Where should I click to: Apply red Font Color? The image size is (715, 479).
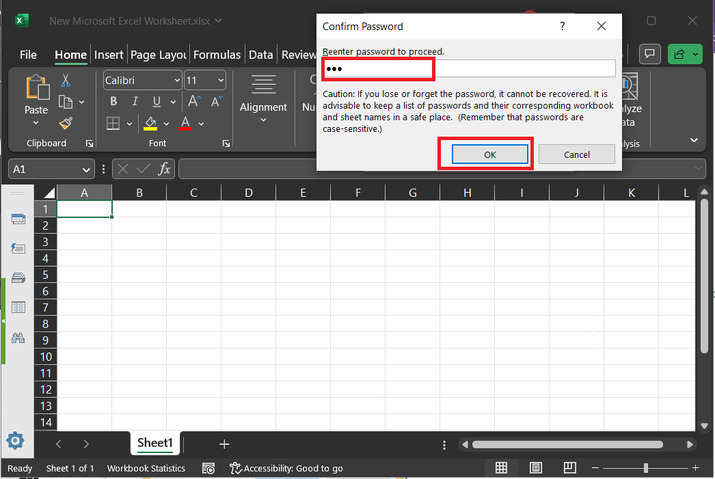185,123
